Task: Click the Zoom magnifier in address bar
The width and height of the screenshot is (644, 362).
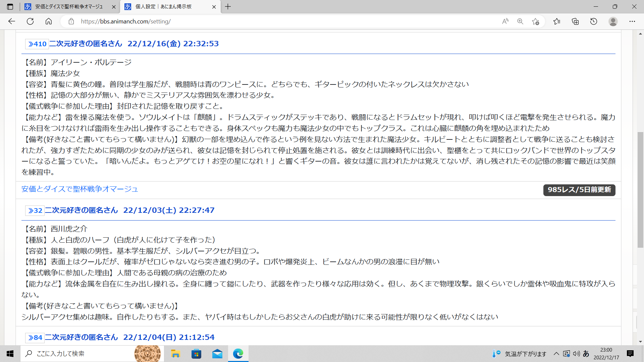Action: (520, 21)
